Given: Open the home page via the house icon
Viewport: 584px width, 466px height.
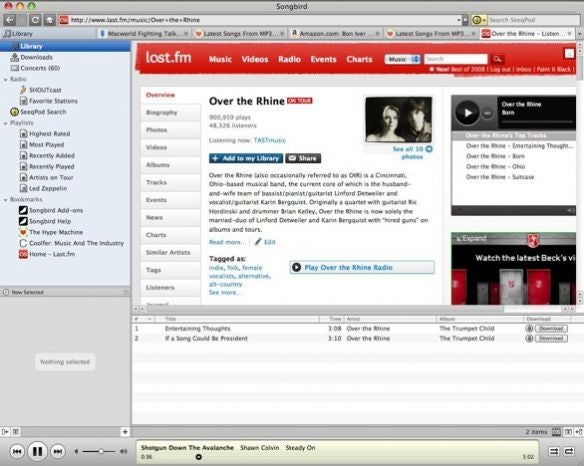Looking at the screenshot, I should [x=50, y=20].
